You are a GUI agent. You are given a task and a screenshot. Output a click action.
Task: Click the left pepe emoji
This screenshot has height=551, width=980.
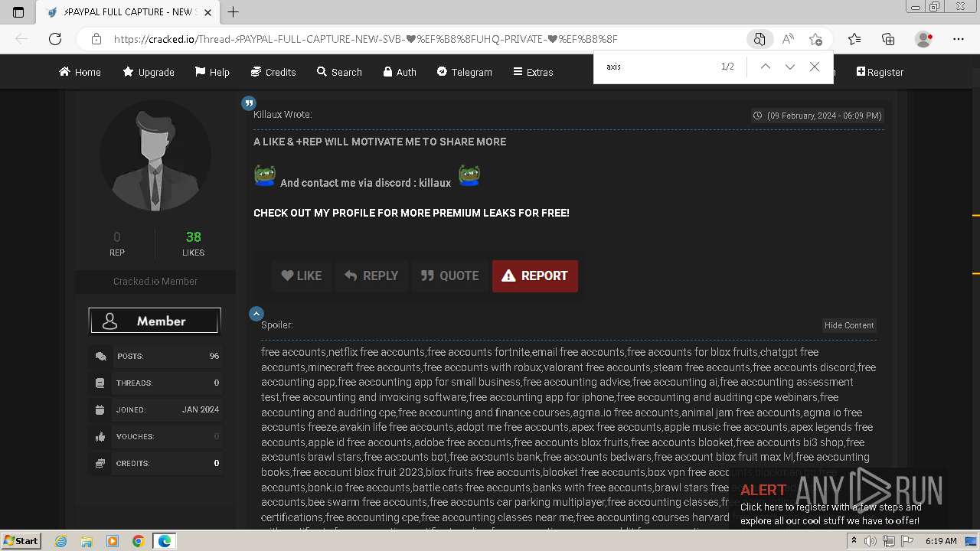click(x=265, y=175)
